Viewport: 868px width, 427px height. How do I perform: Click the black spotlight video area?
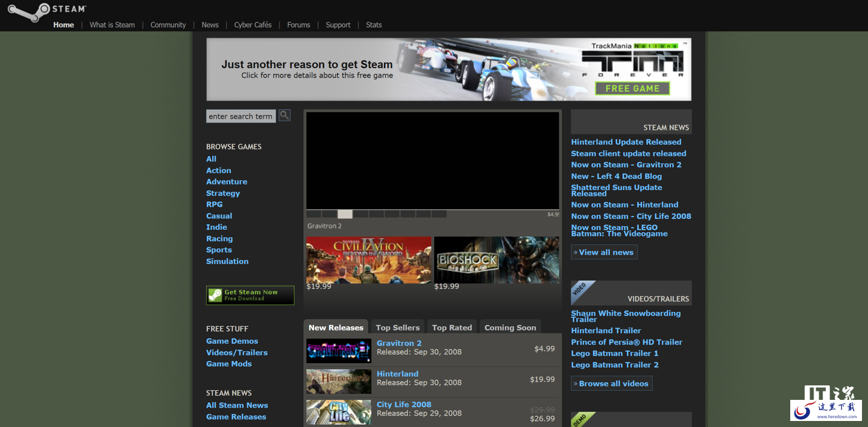[x=432, y=160]
